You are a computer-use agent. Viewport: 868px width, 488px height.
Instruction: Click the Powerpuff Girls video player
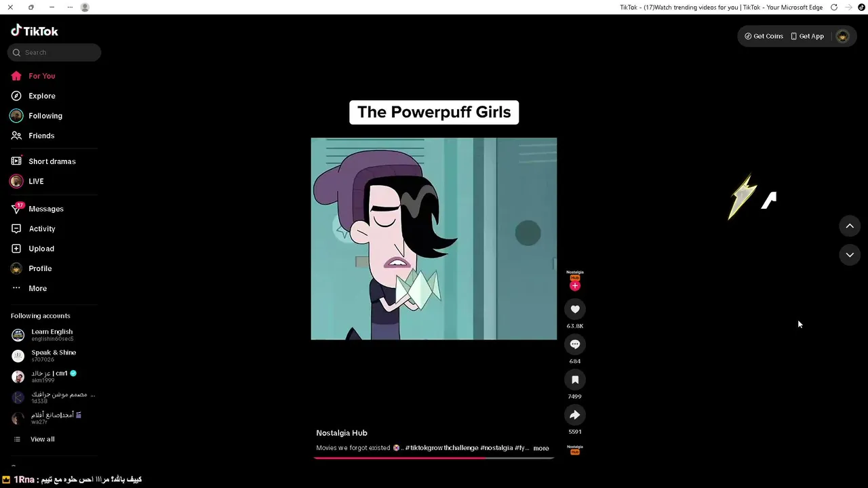tap(434, 239)
